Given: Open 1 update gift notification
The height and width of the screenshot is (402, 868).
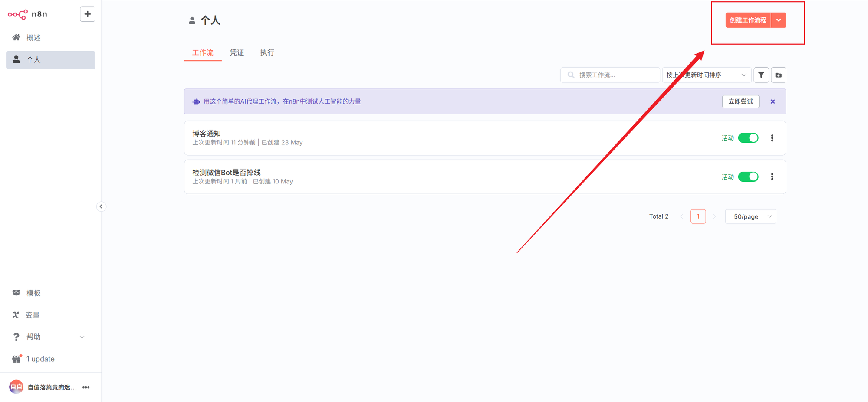Looking at the screenshot, I should click(40, 359).
